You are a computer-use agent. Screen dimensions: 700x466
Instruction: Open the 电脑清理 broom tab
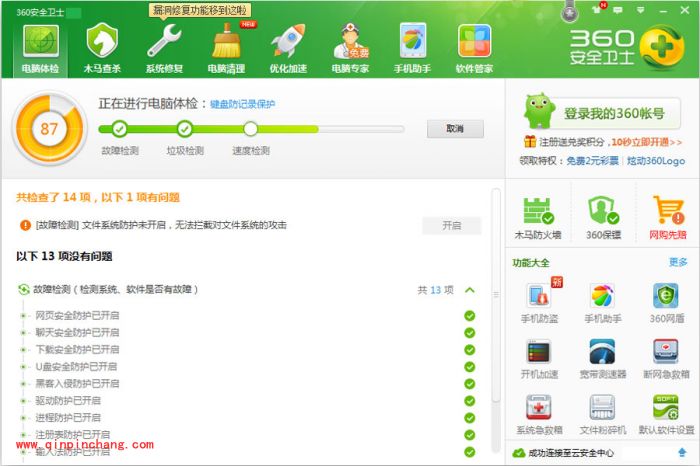(x=226, y=50)
